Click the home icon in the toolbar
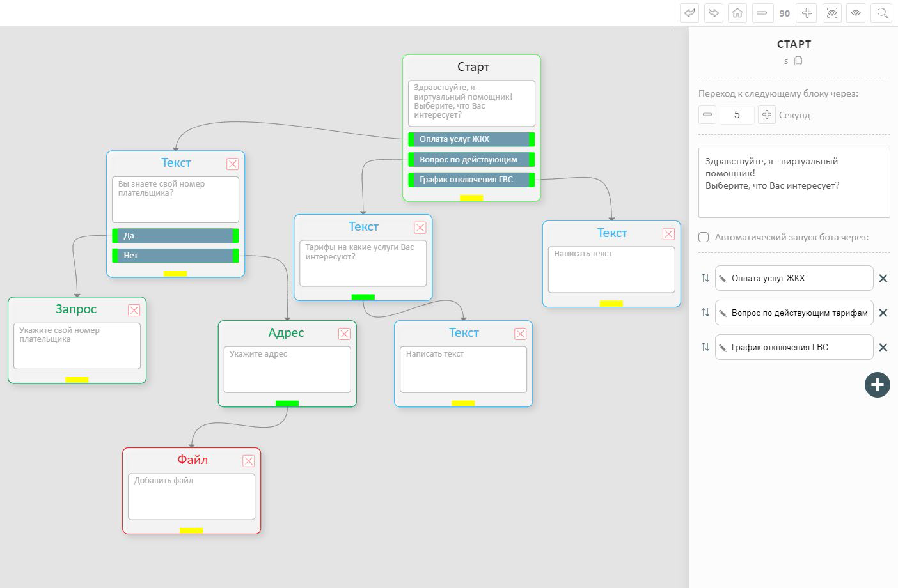 click(x=737, y=13)
